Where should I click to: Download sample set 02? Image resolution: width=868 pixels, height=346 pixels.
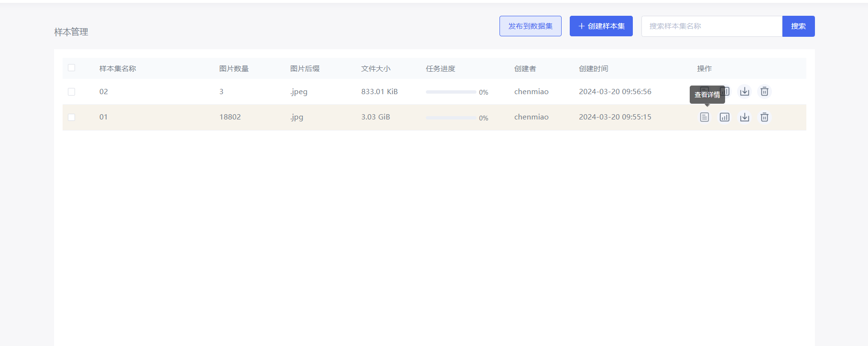pyautogui.click(x=744, y=91)
